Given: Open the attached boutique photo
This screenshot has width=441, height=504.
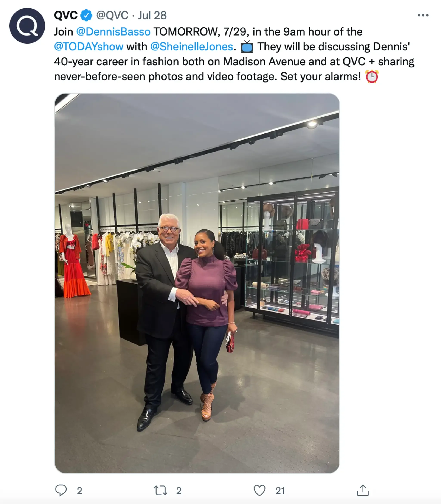Looking at the screenshot, I should pos(197,283).
